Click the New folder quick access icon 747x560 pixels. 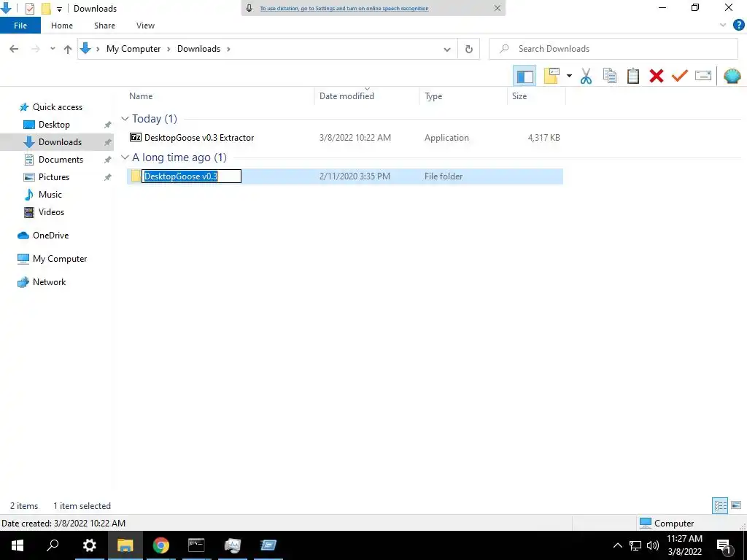click(x=46, y=9)
